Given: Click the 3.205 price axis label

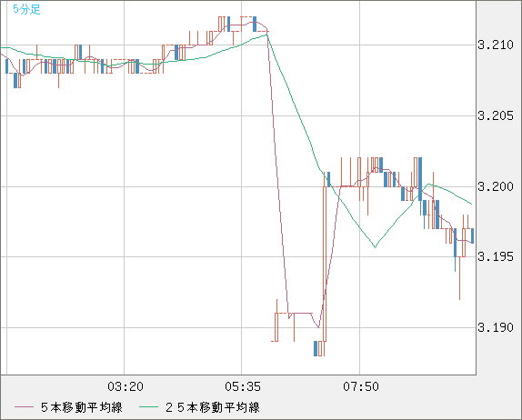Looking at the screenshot, I should point(496,115).
